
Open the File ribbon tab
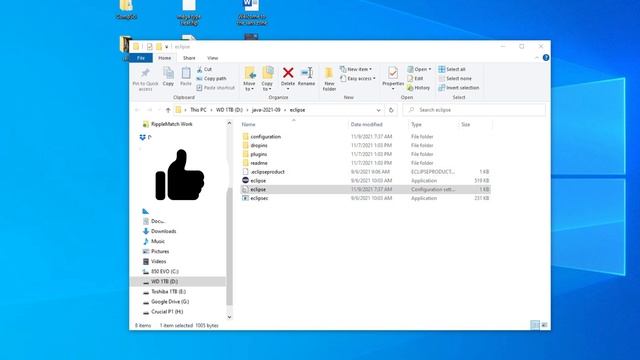141,58
